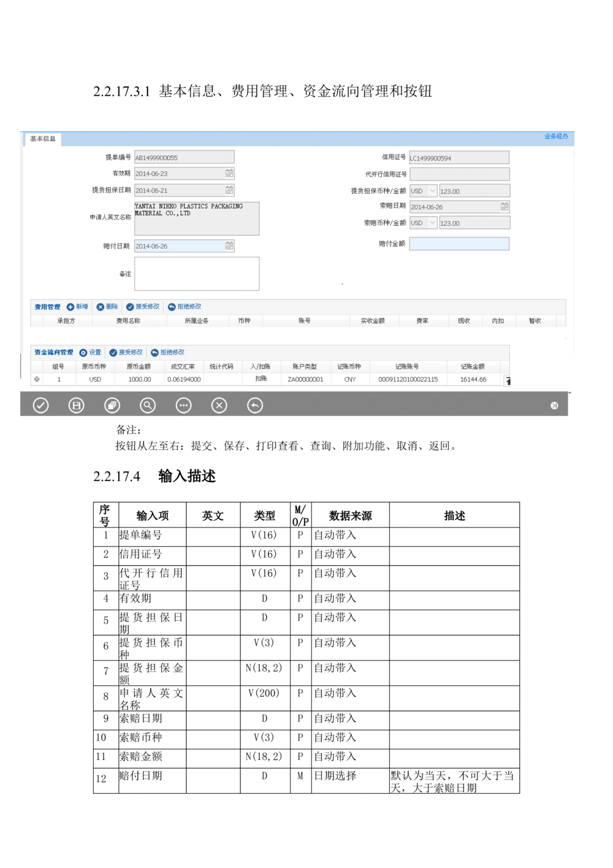Click the 删除 delete button in 费用管理
Screen dimensions: 613x868
[109, 307]
